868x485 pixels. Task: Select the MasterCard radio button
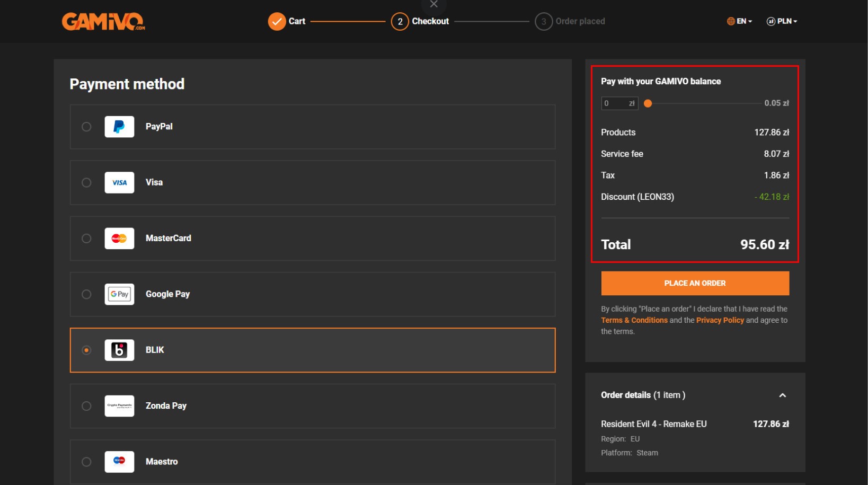click(86, 239)
